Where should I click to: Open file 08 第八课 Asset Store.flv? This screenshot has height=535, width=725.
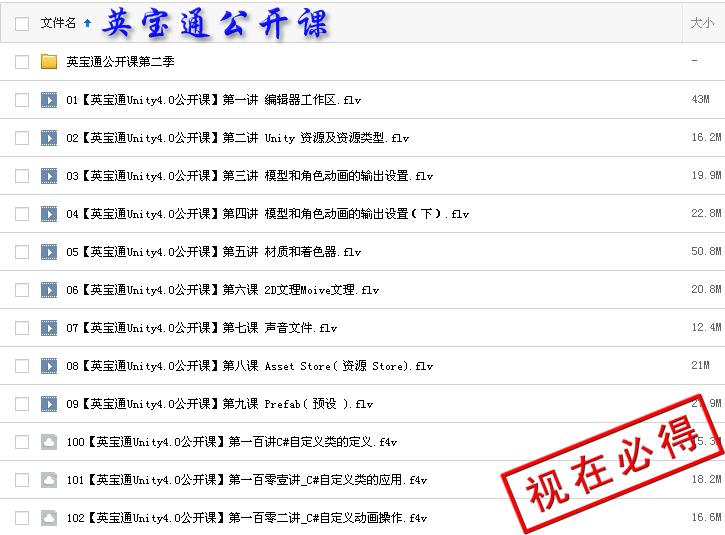click(x=250, y=366)
